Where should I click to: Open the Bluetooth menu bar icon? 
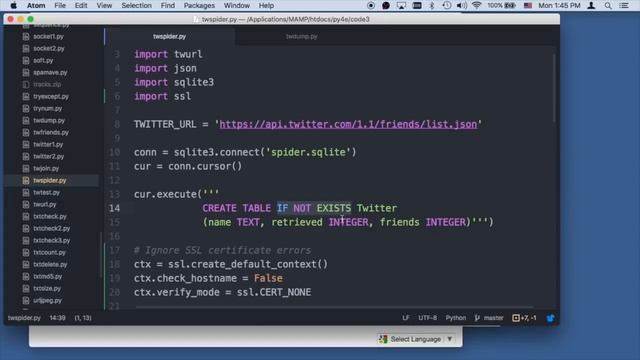tap(432, 5)
